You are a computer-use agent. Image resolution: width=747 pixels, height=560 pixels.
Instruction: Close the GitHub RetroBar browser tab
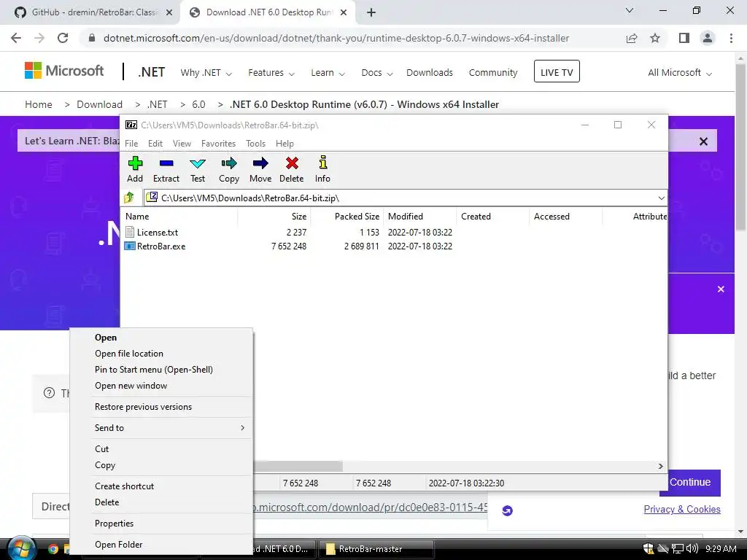[x=169, y=12]
